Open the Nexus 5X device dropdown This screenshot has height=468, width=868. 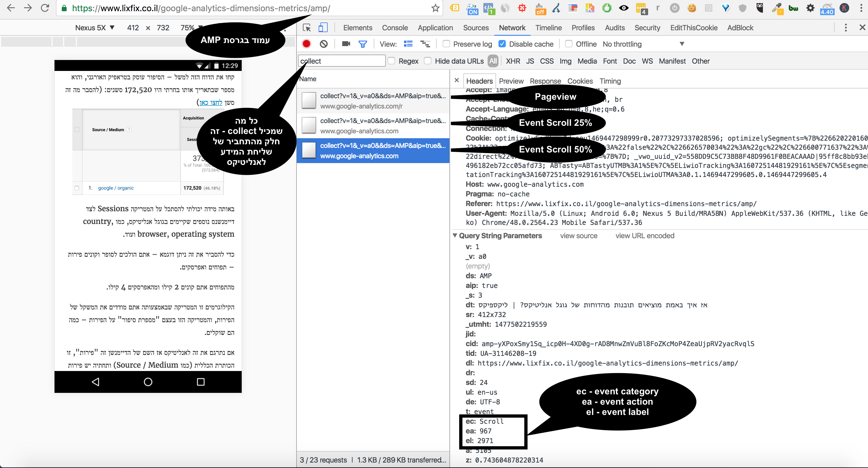click(x=95, y=28)
